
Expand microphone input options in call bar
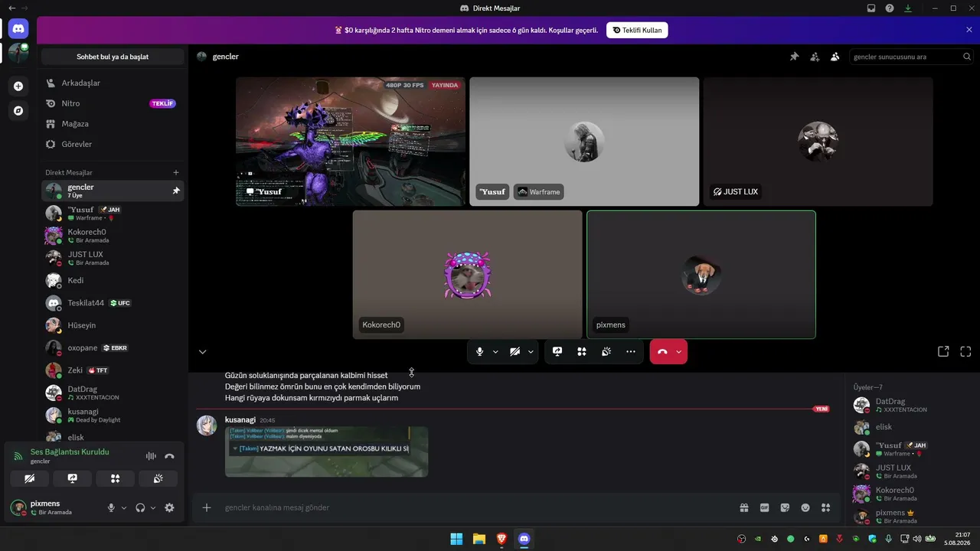[495, 352]
